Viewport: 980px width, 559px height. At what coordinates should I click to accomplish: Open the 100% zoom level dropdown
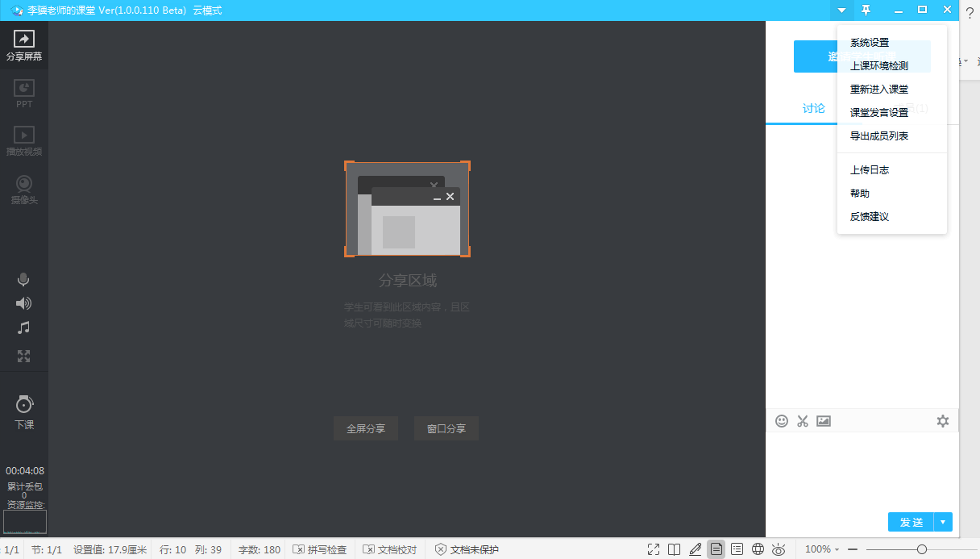point(822,549)
